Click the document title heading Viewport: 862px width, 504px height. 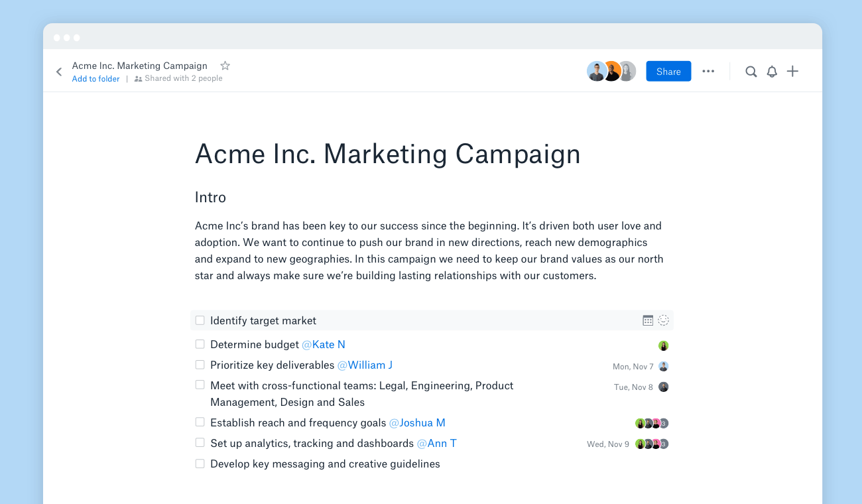387,155
